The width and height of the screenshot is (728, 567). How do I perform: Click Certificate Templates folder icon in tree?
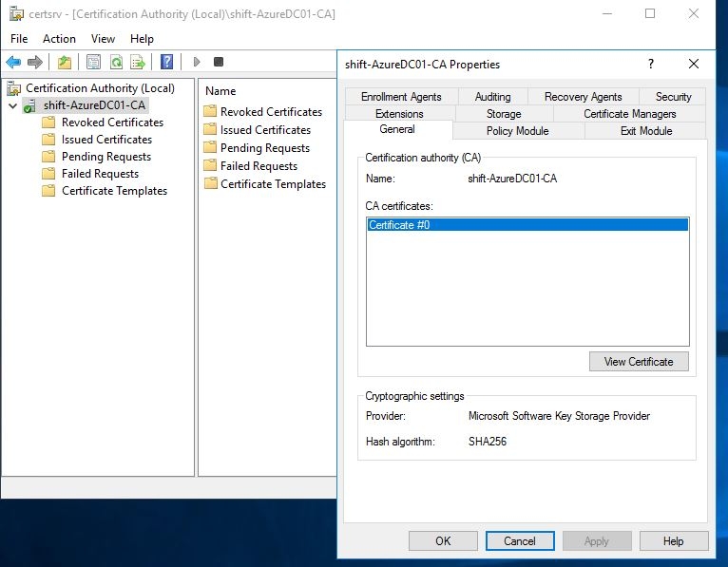[x=48, y=191]
